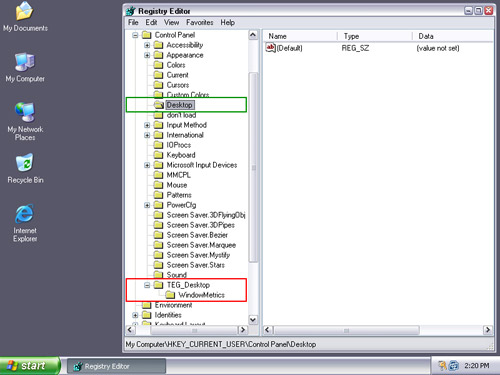Expand the International key

click(x=147, y=135)
